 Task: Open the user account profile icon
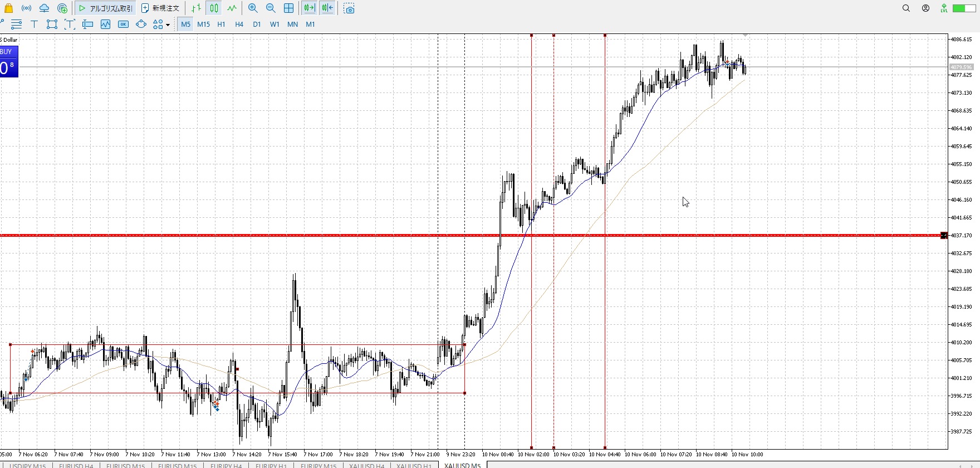point(925,8)
